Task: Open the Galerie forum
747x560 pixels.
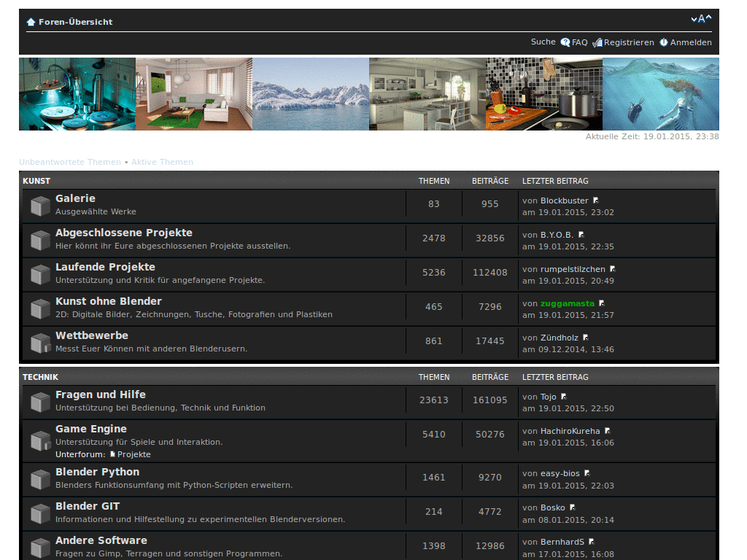Action: tap(75, 198)
